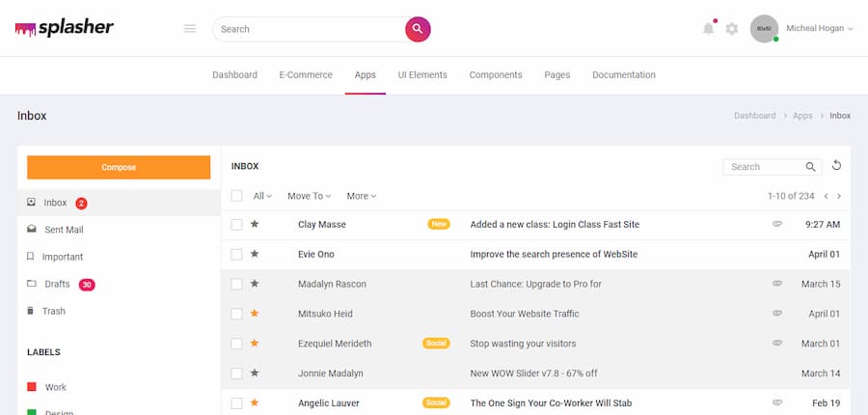The width and height of the screenshot is (868, 415).
Task: Open the More dropdown
Action: point(361,196)
